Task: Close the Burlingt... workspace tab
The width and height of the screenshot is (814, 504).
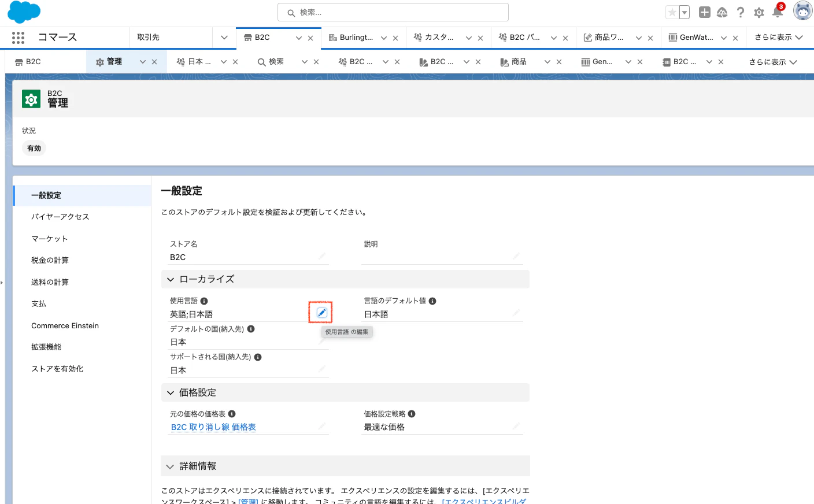Action: (x=395, y=38)
